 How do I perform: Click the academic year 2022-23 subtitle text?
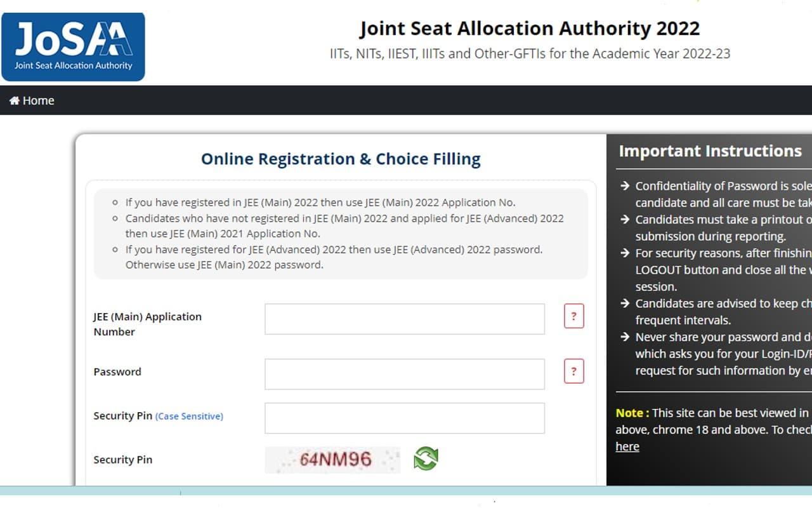(x=530, y=54)
